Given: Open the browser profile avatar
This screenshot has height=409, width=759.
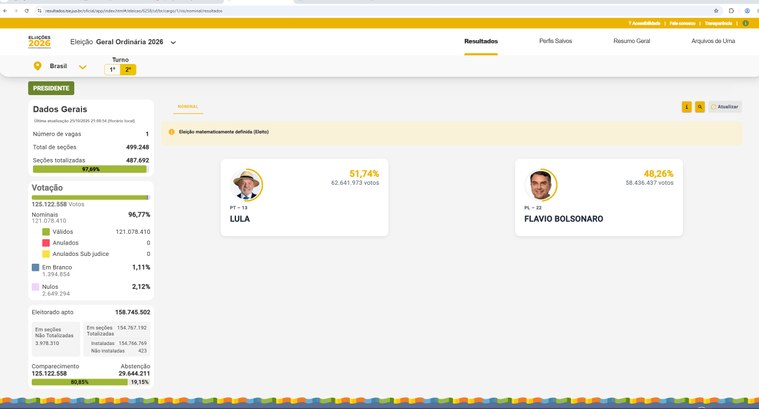Looking at the screenshot, I should tap(747, 11).
